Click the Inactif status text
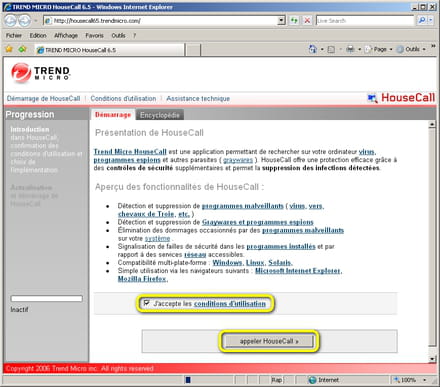Screen dimensions: 440x387 [x=19, y=310]
